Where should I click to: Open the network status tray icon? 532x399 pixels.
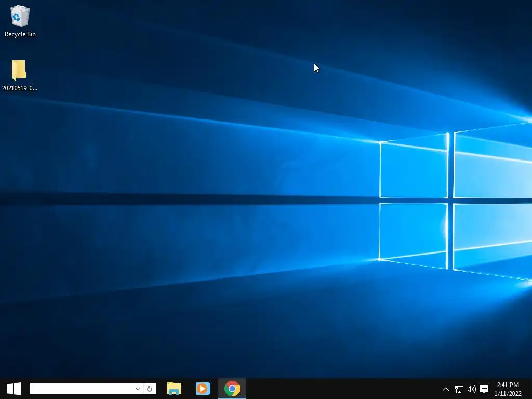click(459, 389)
